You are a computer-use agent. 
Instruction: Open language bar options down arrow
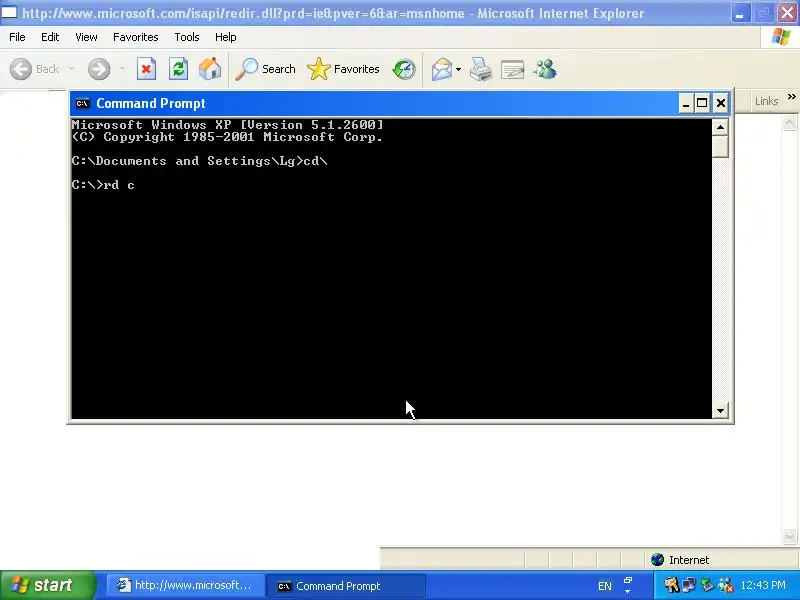pos(628,592)
